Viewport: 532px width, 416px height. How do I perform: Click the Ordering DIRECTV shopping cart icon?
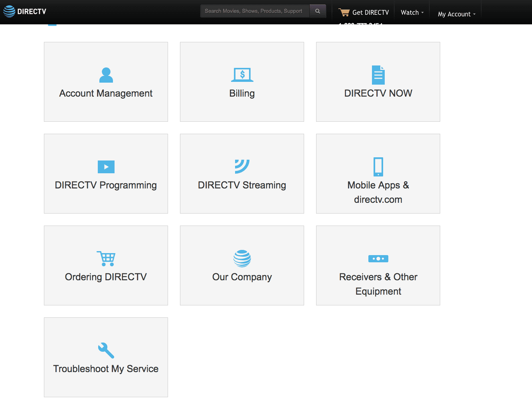[106, 259]
